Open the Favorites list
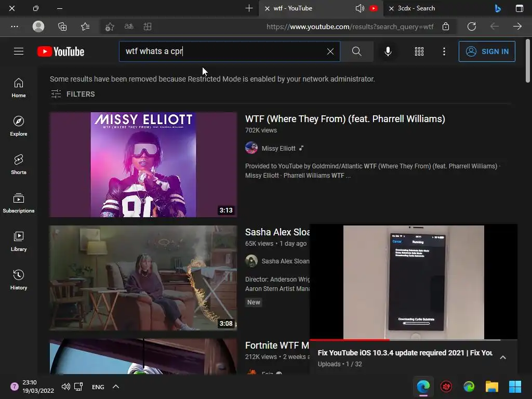 [86, 26]
